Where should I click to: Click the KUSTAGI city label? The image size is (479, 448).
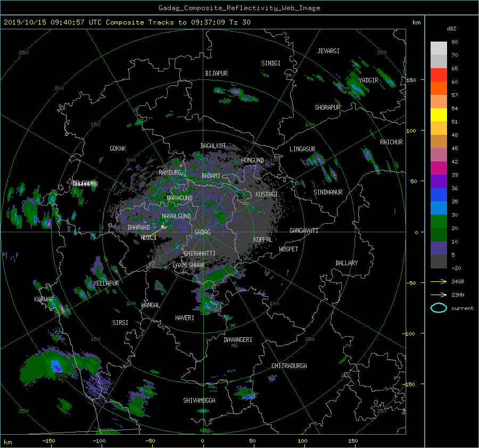coord(267,194)
